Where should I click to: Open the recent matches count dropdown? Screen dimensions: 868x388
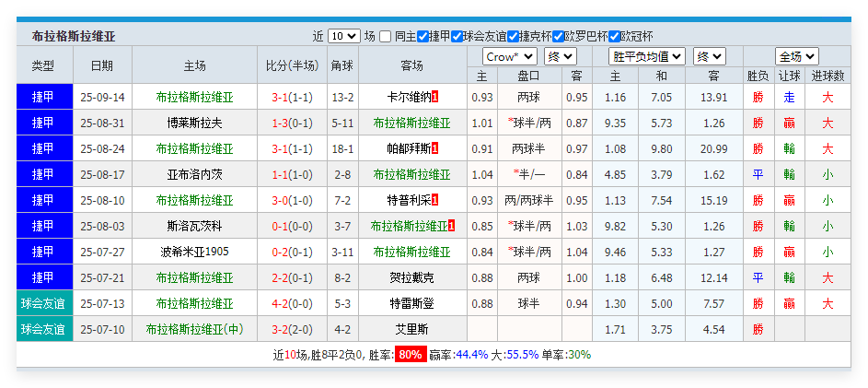tap(343, 36)
